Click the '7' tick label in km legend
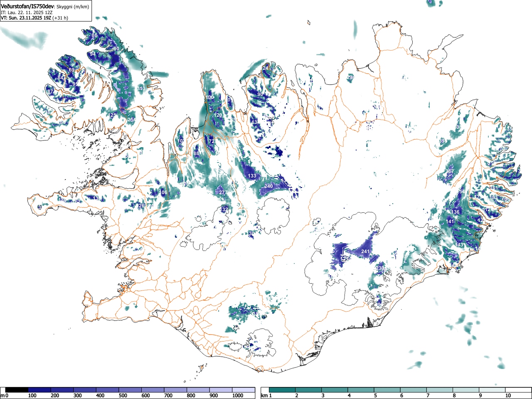 coord(427,396)
